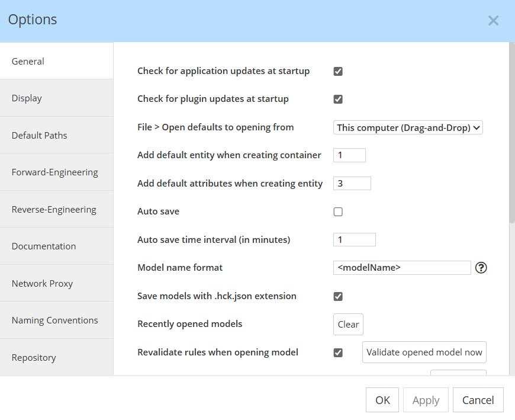Open the Network Proxy settings
The width and height of the screenshot is (515, 420).
pos(42,283)
